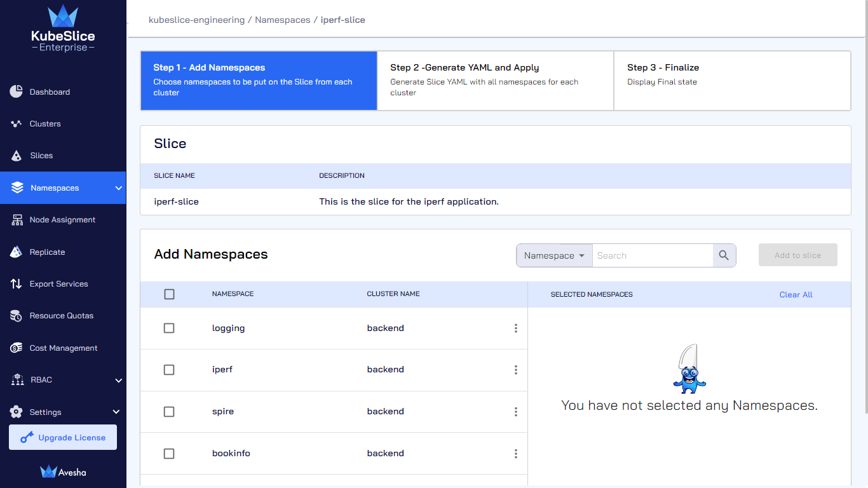Click backend cluster cell in iperf row
The width and height of the screenshot is (868, 488).
pyautogui.click(x=386, y=370)
